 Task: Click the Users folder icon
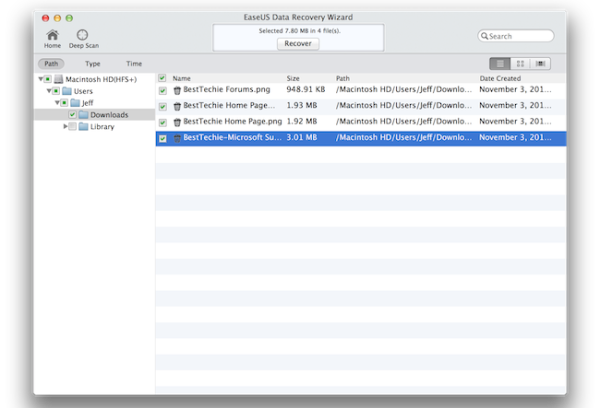coord(67,91)
